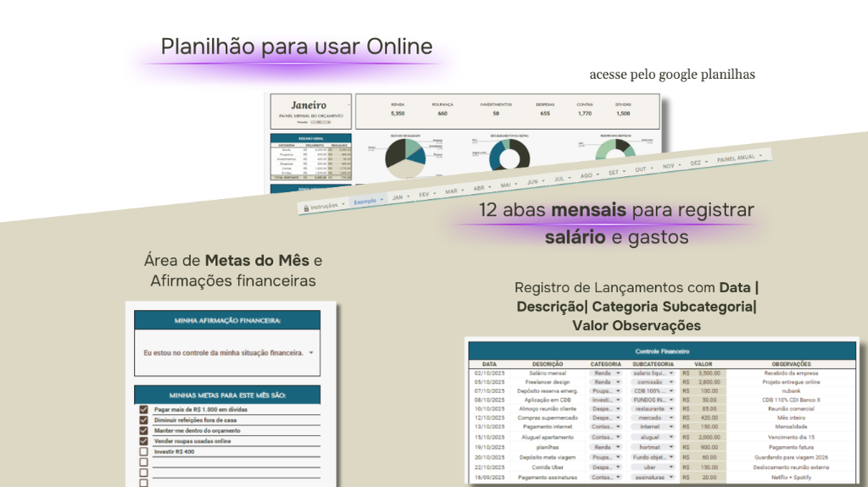Click the detailed summary pie chart
Viewport: 868px width, 487px height.
coord(404,158)
